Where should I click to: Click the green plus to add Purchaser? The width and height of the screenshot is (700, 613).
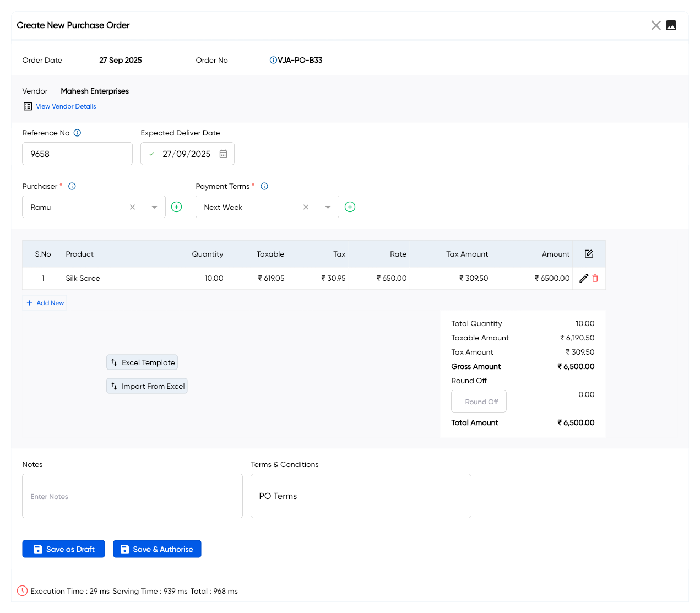coord(176,207)
